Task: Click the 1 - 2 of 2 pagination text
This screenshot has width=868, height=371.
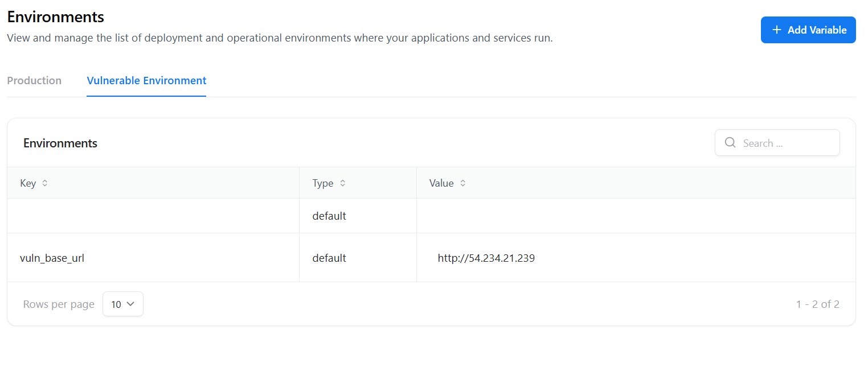Action: (x=817, y=304)
